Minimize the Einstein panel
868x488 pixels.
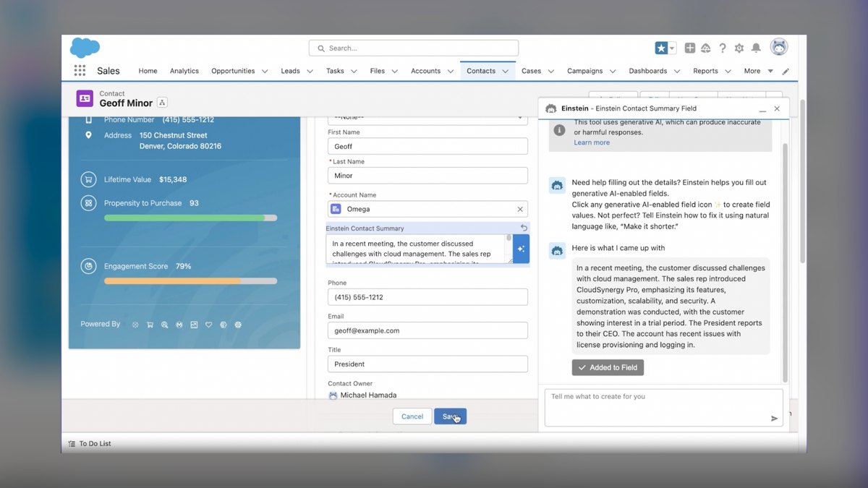pyautogui.click(x=762, y=109)
